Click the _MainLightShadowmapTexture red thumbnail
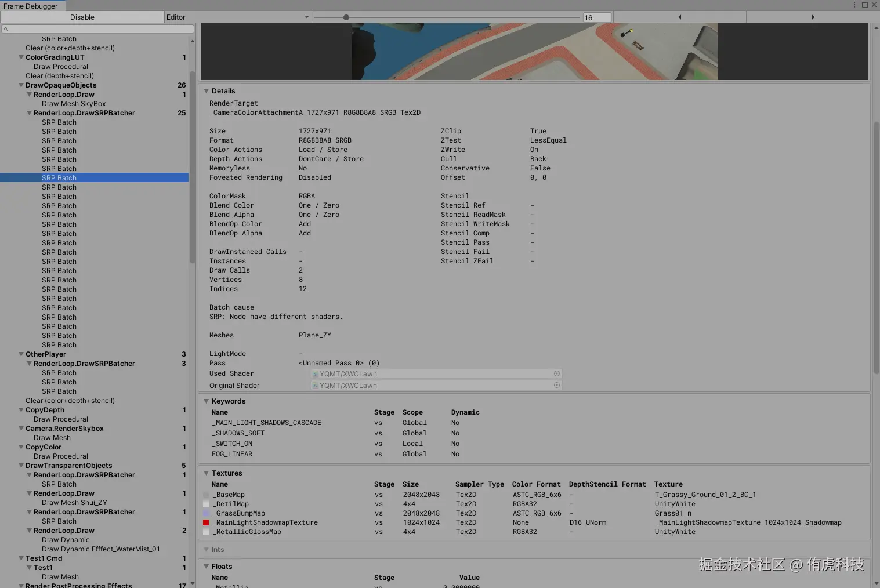This screenshot has height=588, width=880. 206,522
